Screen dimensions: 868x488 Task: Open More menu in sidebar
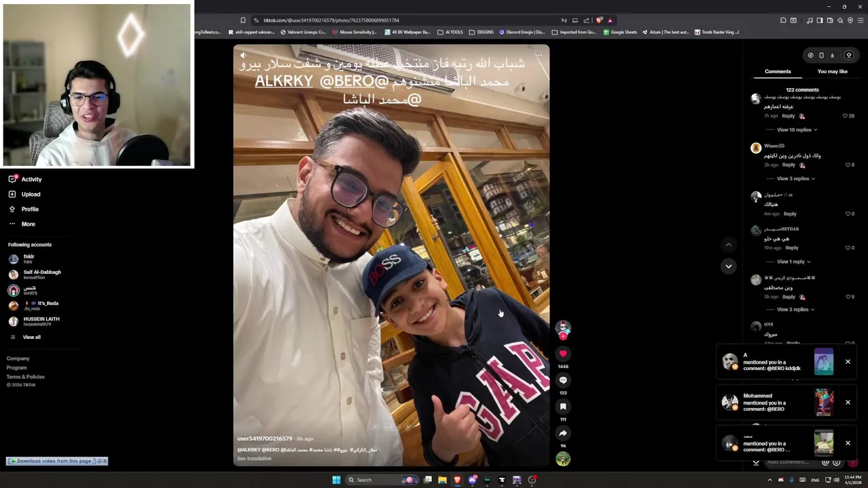coord(22,224)
